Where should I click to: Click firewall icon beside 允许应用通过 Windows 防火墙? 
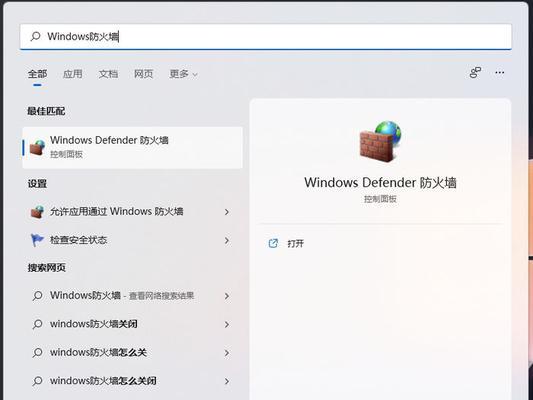[37, 212]
